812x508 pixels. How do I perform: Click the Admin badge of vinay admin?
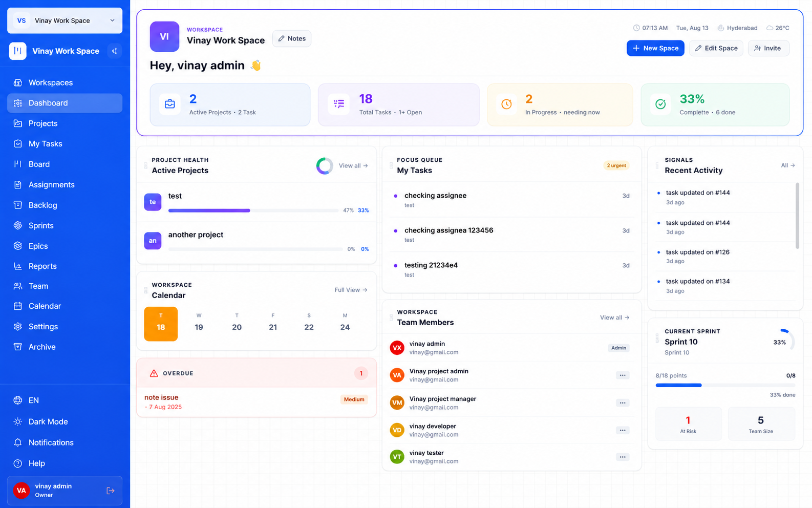coord(619,348)
